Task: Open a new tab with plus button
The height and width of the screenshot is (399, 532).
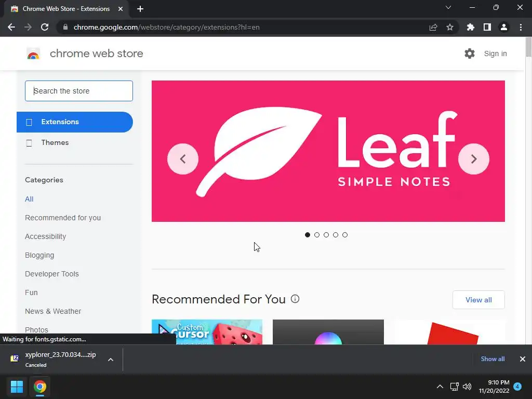Action: click(140, 9)
